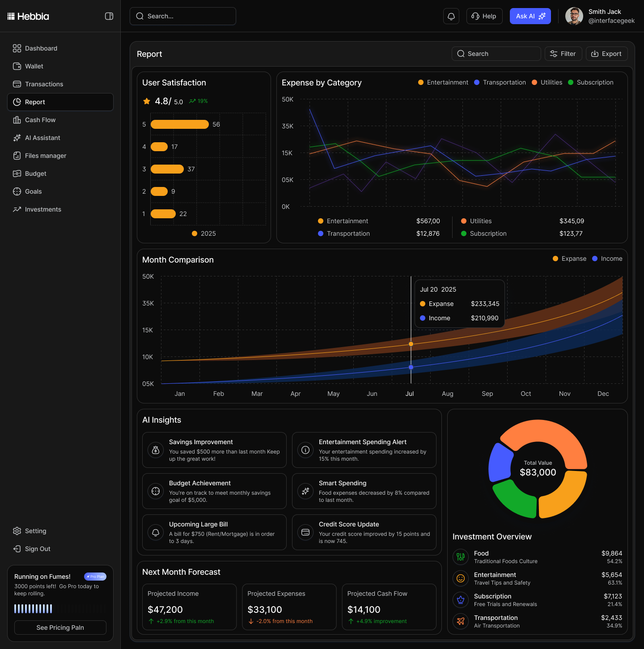Open the Export options
Image resolution: width=644 pixels, height=649 pixels.
[x=606, y=54]
